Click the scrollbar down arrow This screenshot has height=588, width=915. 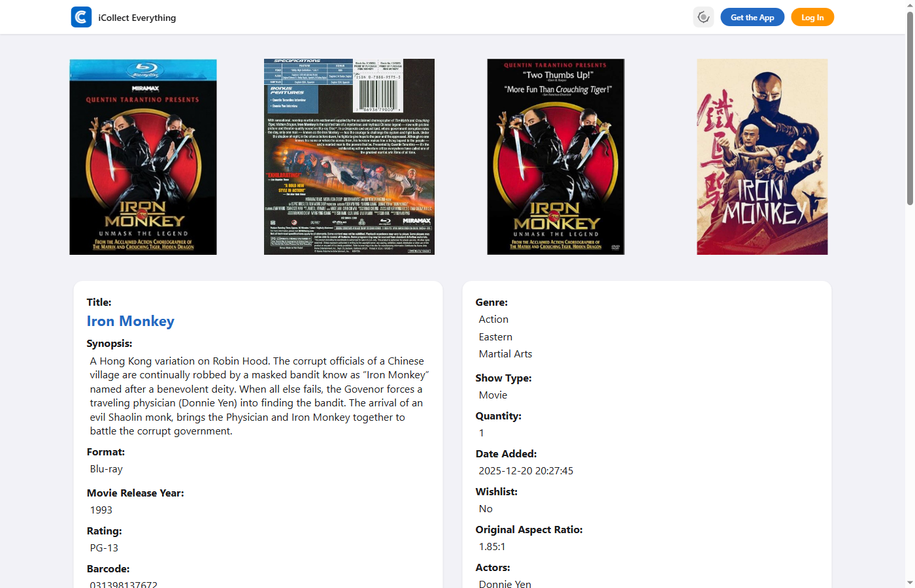[910, 583]
